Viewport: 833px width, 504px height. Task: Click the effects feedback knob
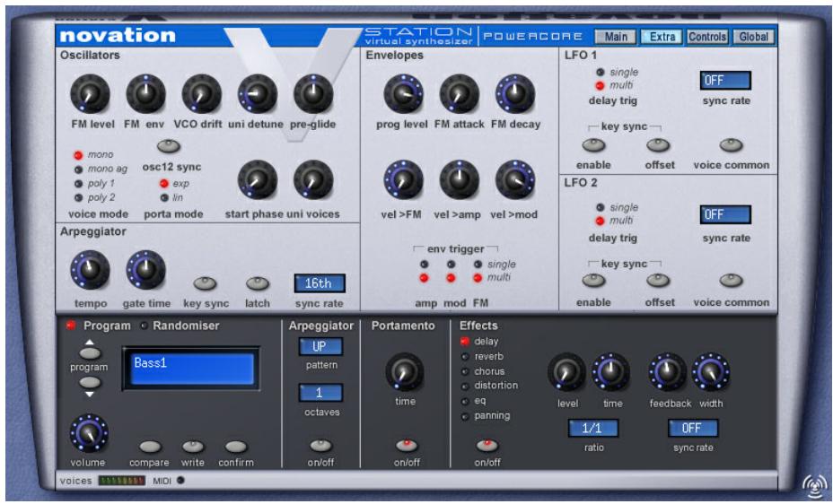pyautogui.click(x=668, y=371)
